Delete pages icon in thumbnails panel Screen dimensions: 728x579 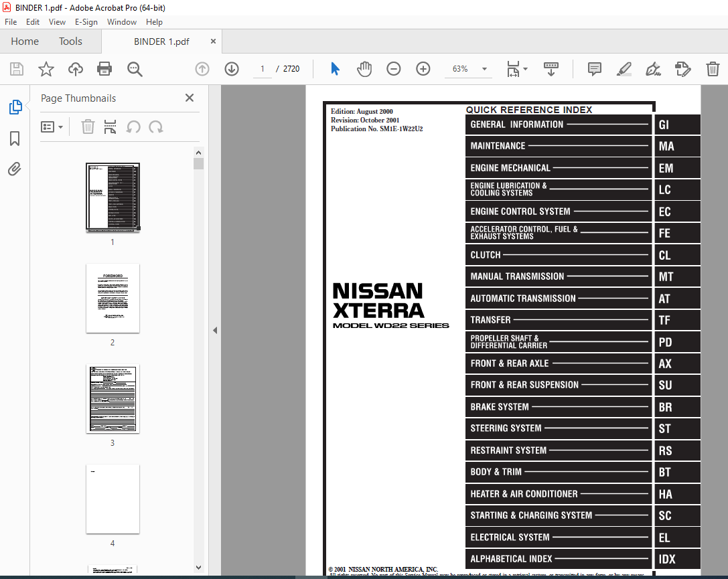pos(88,127)
